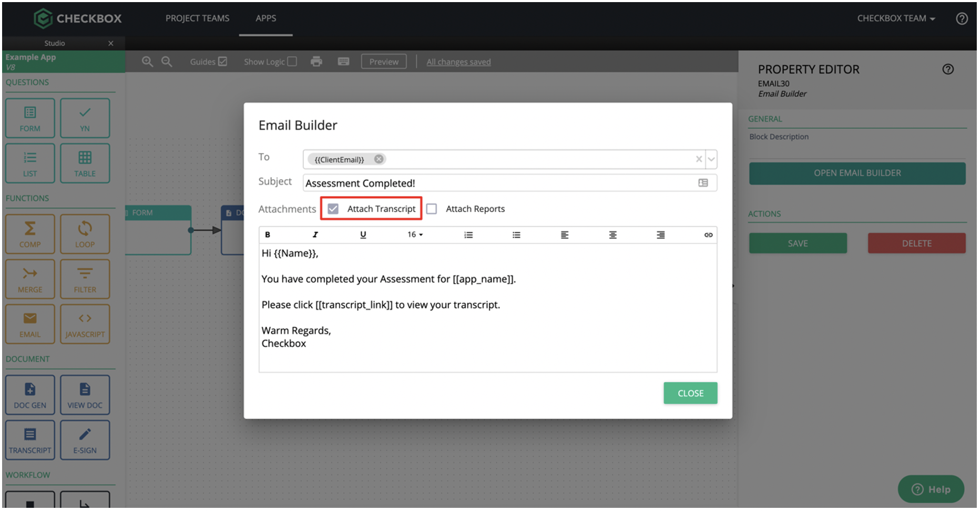Click the Preview button
Viewport: 980px width, 511px height.
pos(384,62)
